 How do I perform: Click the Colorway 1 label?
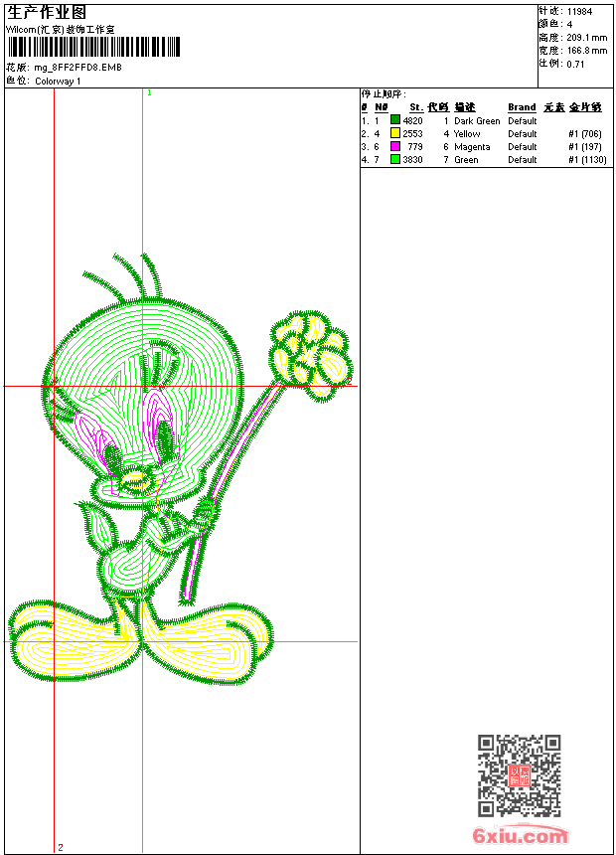(58, 82)
